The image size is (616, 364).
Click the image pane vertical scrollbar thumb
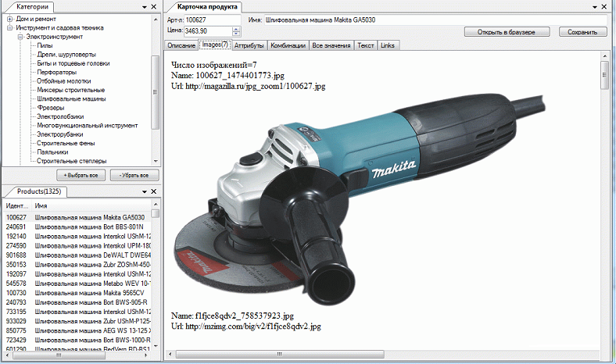(604, 76)
